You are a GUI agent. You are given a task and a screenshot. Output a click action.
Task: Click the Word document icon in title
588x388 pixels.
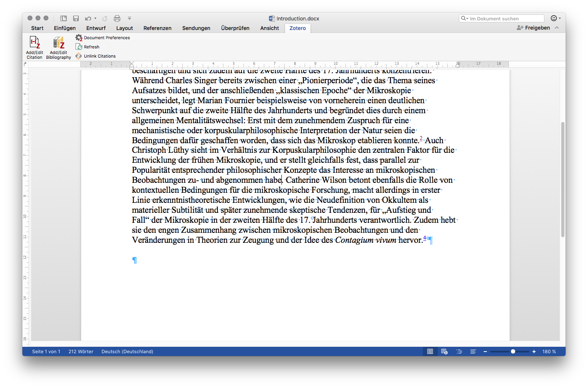click(x=272, y=18)
